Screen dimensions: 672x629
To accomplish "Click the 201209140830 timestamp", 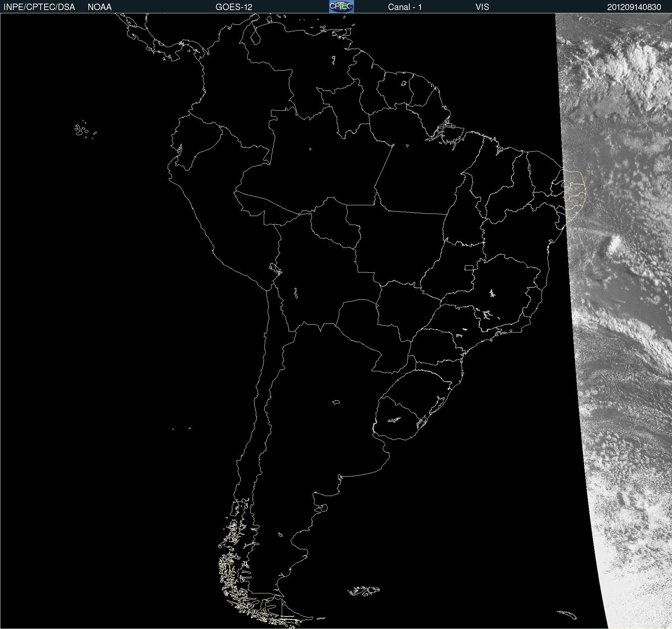I will pos(634,7).
